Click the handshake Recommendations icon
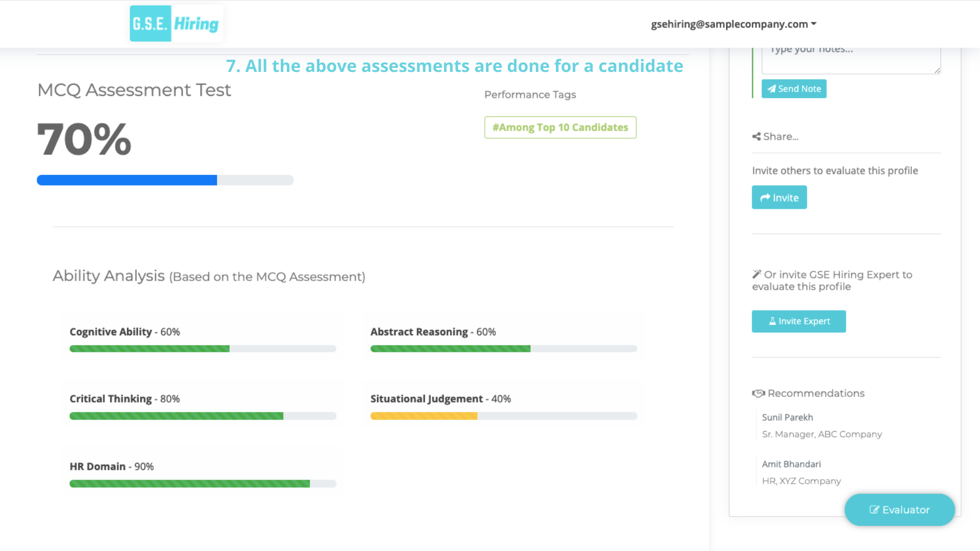The height and width of the screenshot is (551, 980). [x=758, y=393]
